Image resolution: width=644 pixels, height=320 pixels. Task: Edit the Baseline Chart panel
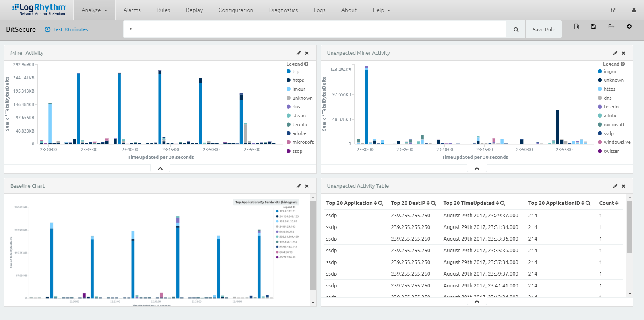pos(299,186)
